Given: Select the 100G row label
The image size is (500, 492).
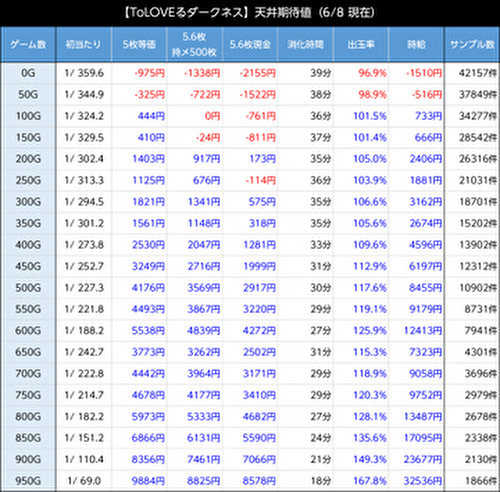Looking at the screenshot, I should click(28, 116).
